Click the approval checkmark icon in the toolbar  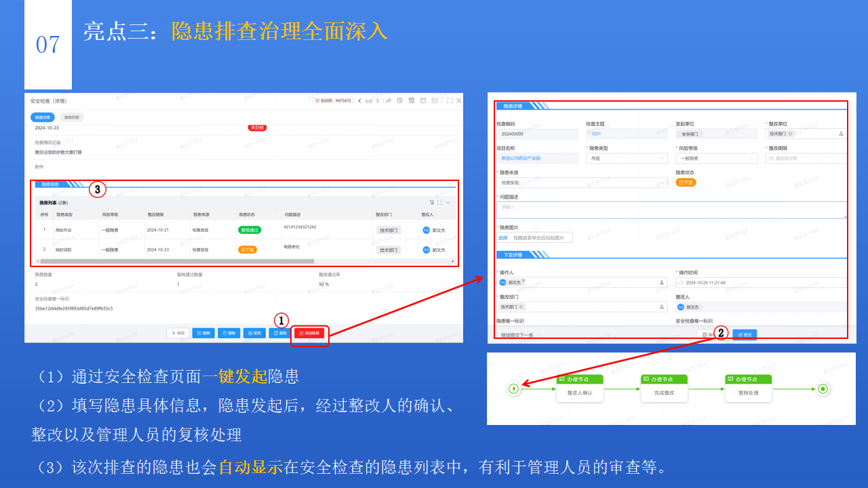point(435,100)
